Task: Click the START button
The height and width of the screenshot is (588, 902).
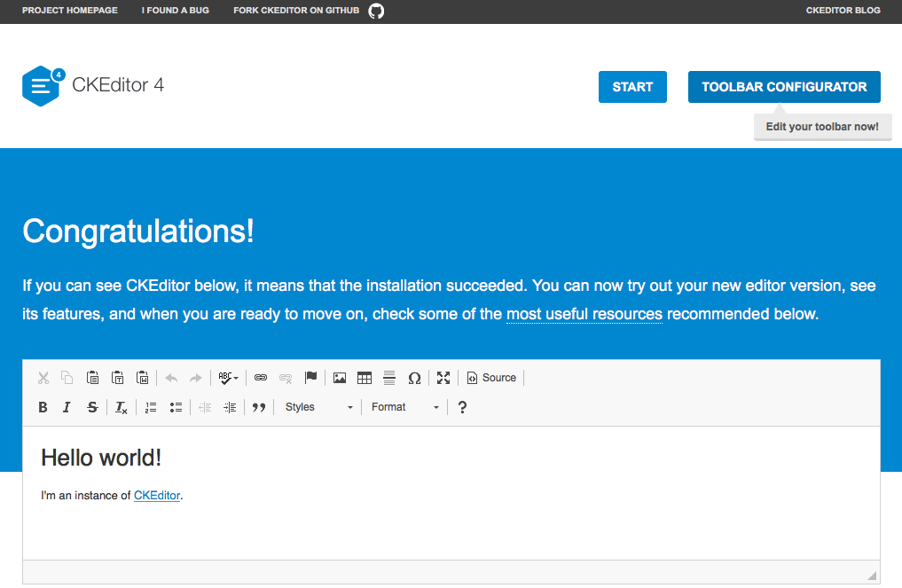Action: [632, 87]
